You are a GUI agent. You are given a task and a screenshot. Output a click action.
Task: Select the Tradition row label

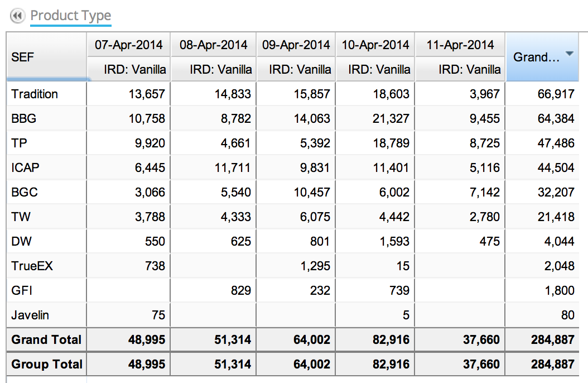35,94
